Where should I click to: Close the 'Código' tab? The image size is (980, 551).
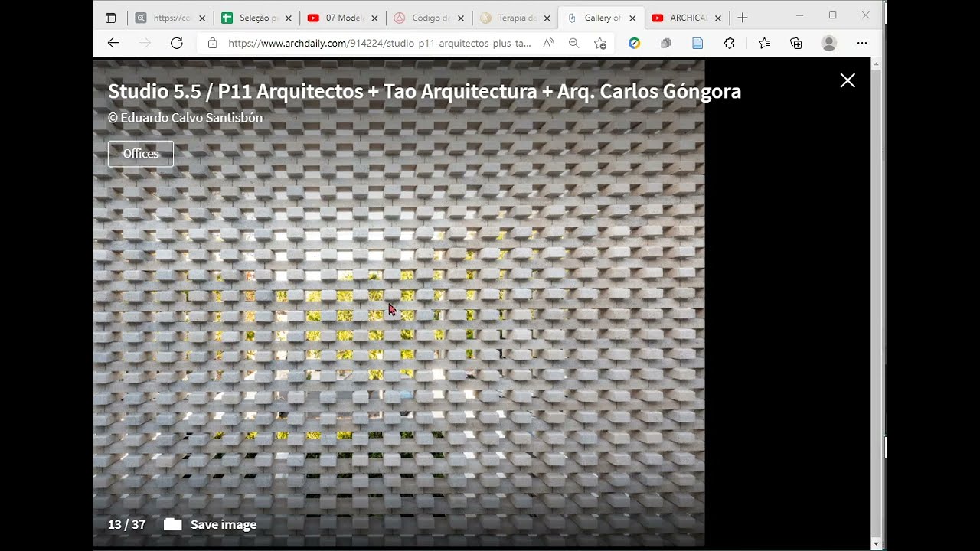[461, 18]
